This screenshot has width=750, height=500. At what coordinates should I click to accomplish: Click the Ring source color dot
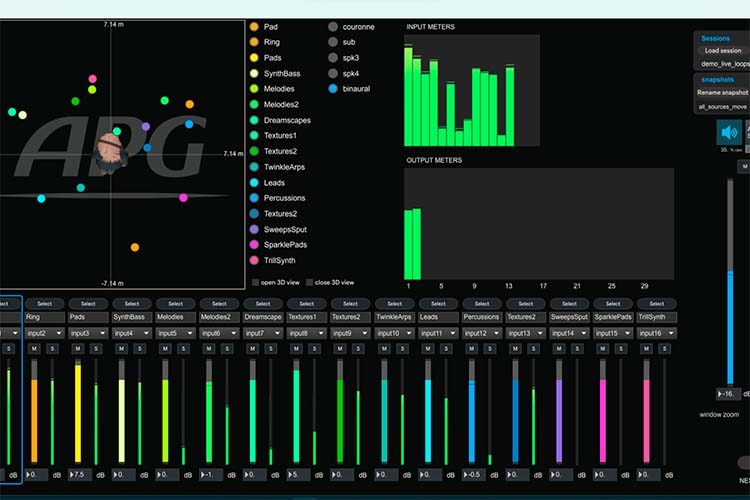click(254, 42)
